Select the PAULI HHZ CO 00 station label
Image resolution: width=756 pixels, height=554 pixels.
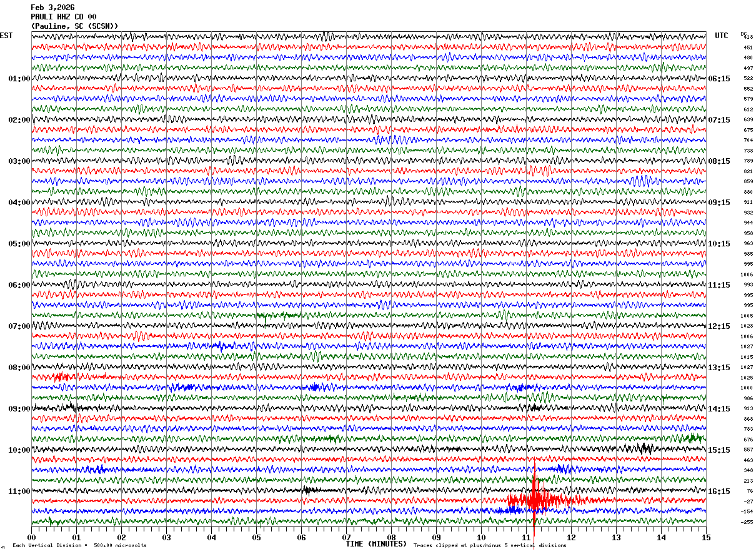click(x=63, y=17)
